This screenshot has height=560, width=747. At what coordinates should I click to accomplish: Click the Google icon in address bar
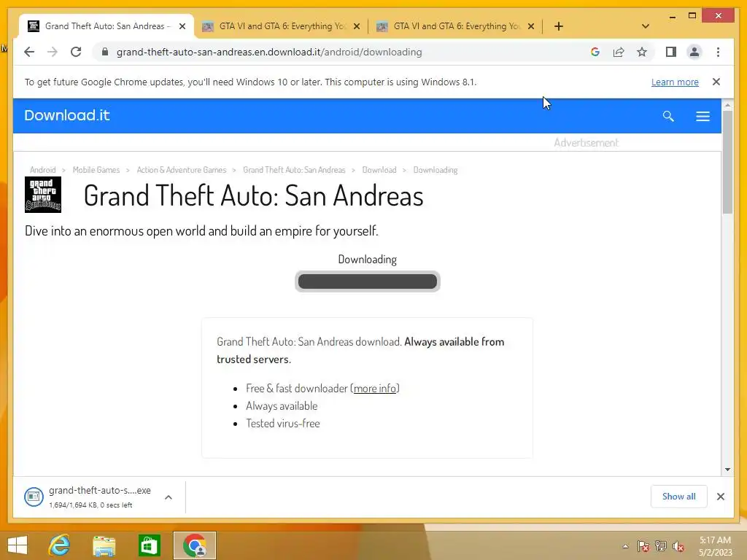[595, 52]
